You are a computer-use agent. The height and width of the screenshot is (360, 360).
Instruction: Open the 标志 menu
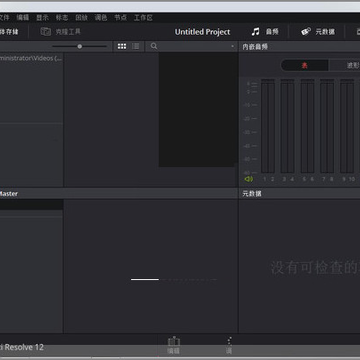(x=62, y=18)
